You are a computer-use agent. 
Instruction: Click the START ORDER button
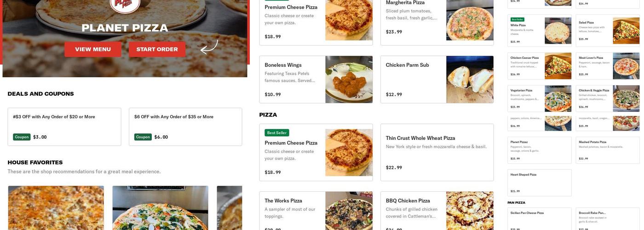[x=157, y=49]
